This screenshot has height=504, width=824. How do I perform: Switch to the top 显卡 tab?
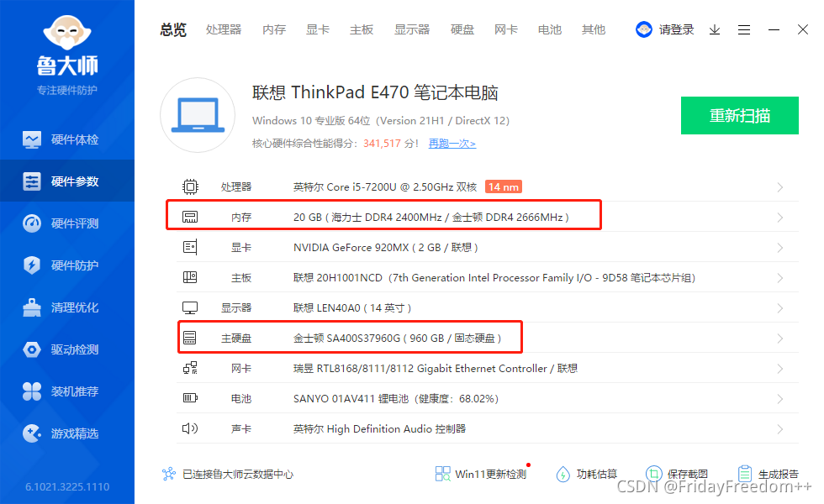pyautogui.click(x=318, y=29)
